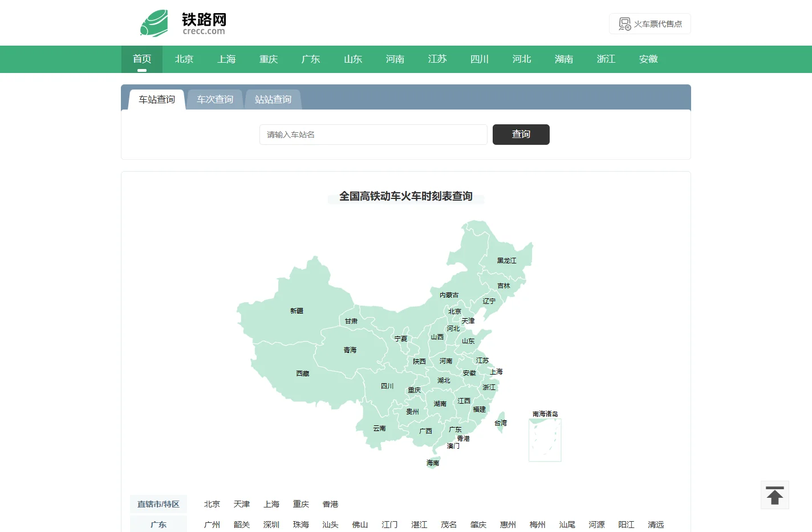
Task: Open 广州 city link
Action: tap(212, 525)
